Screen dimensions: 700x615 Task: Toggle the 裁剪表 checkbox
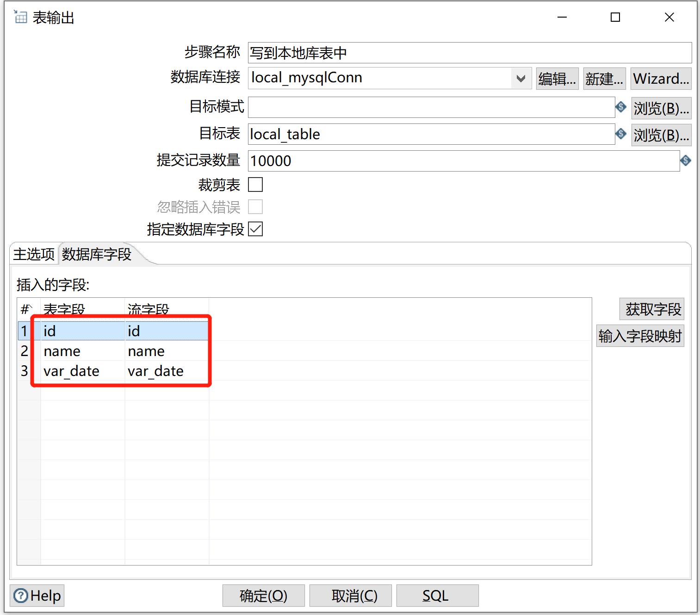point(255,184)
